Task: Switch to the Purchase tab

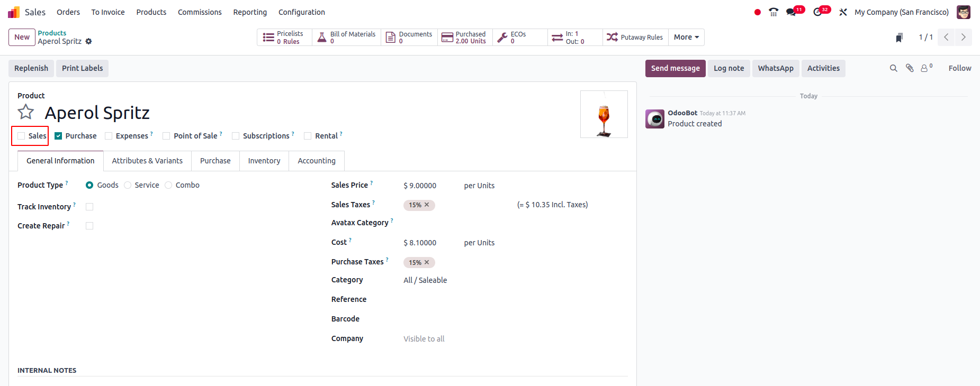Action: click(x=215, y=161)
